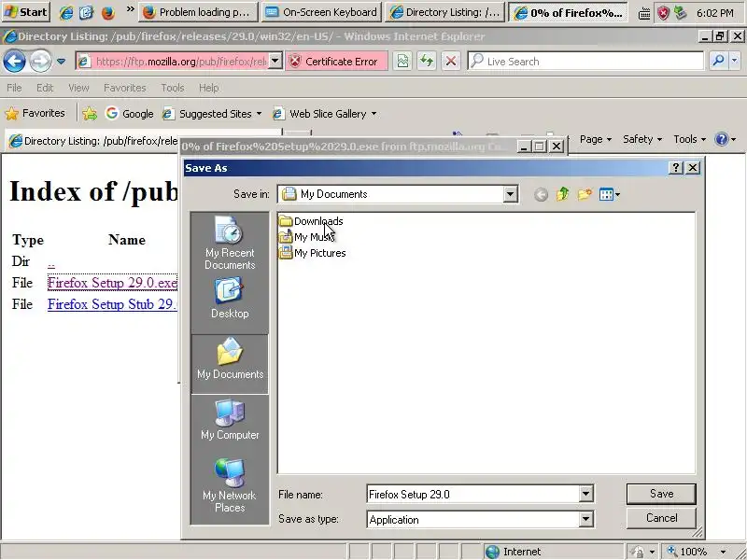Open the Tools menu in menu bar
Screen dimensions: 747x560
[x=173, y=88]
